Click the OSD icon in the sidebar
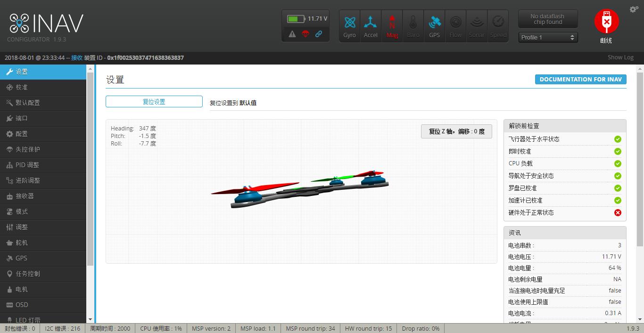Image resolution: width=644 pixels, height=333 pixels. click(10, 305)
